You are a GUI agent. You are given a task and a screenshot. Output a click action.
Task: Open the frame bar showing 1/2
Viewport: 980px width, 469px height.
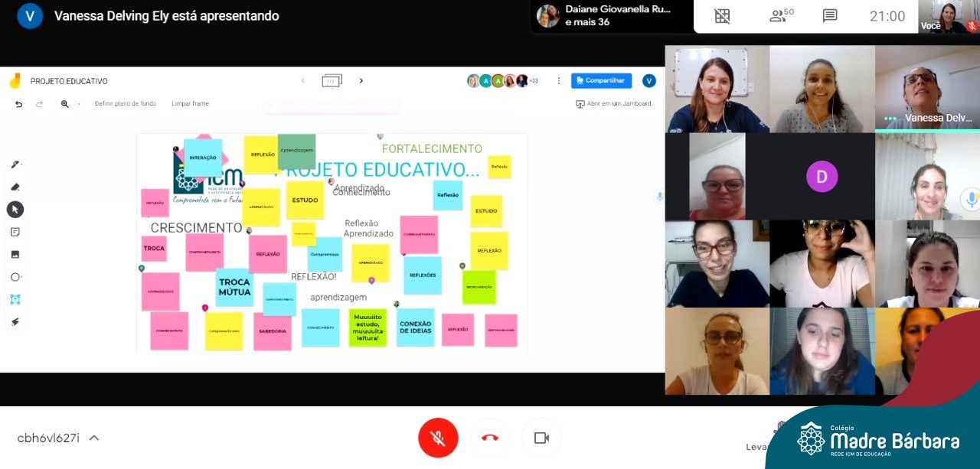(332, 81)
